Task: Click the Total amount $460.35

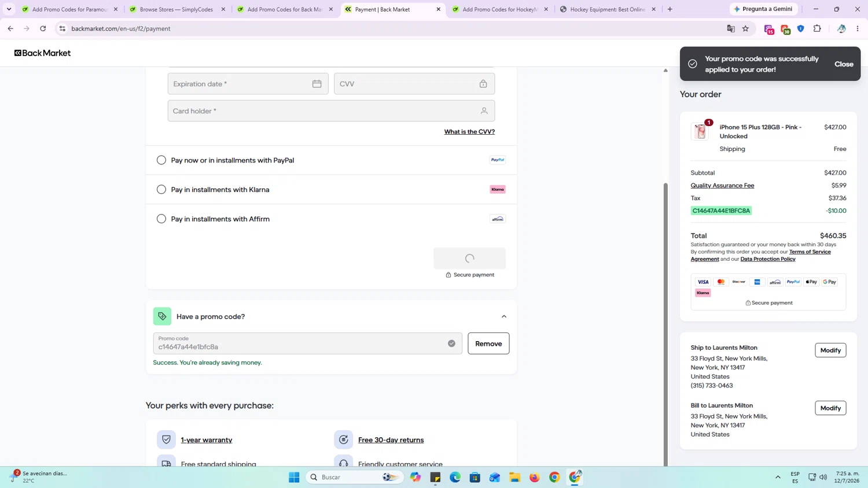Action: coord(833,236)
